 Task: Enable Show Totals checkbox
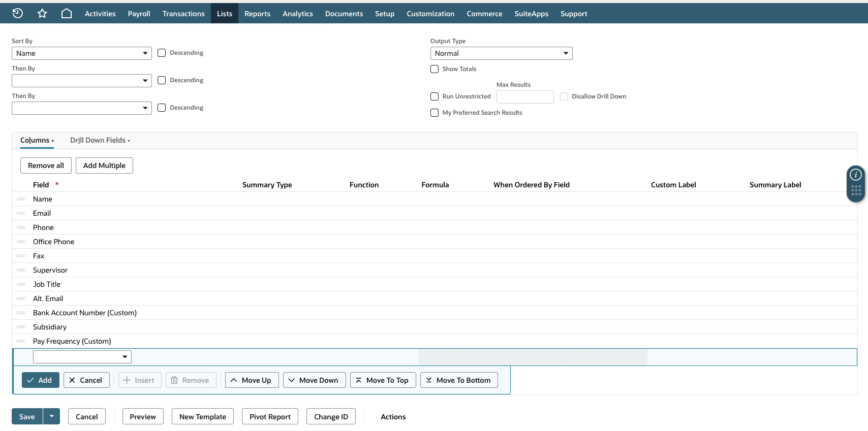coord(435,69)
